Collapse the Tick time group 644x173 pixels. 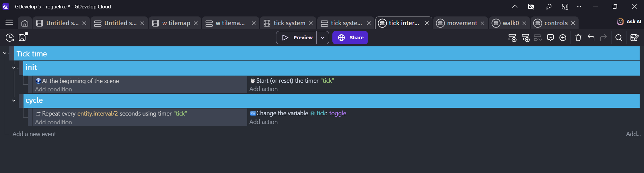click(x=5, y=53)
